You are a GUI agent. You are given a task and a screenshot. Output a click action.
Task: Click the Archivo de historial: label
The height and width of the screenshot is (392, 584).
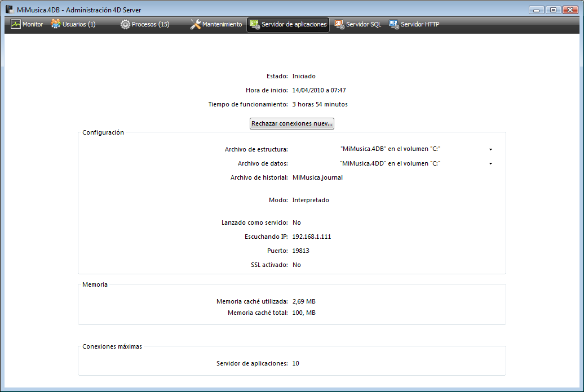(x=259, y=177)
